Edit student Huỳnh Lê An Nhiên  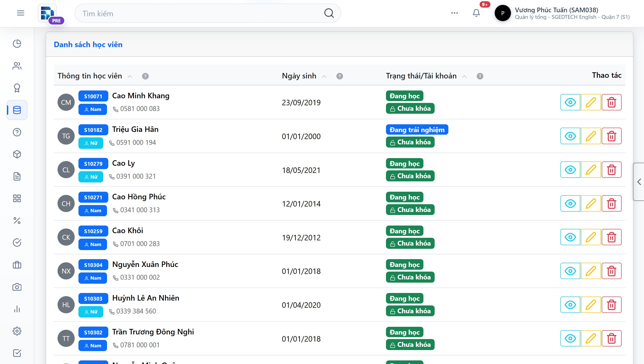click(591, 305)
